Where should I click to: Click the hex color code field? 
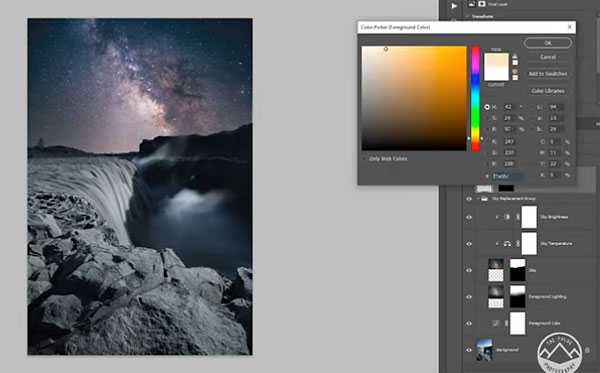click(x=507, y=176)
